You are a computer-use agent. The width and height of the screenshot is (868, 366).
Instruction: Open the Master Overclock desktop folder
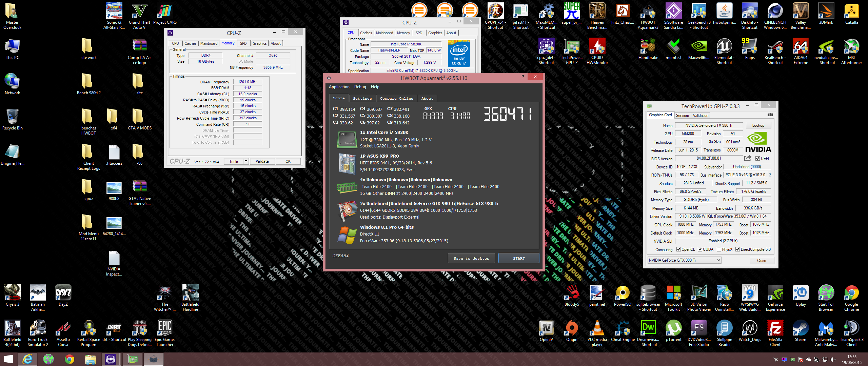pos(12,16)
